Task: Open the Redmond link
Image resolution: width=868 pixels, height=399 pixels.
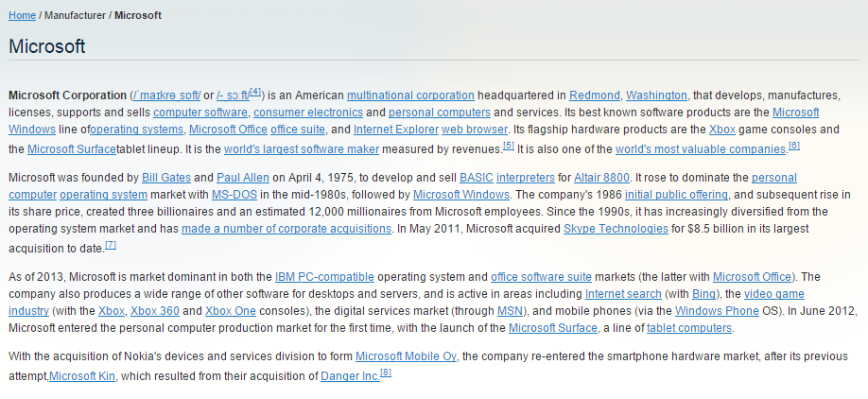Action: (x=595, y=95)
